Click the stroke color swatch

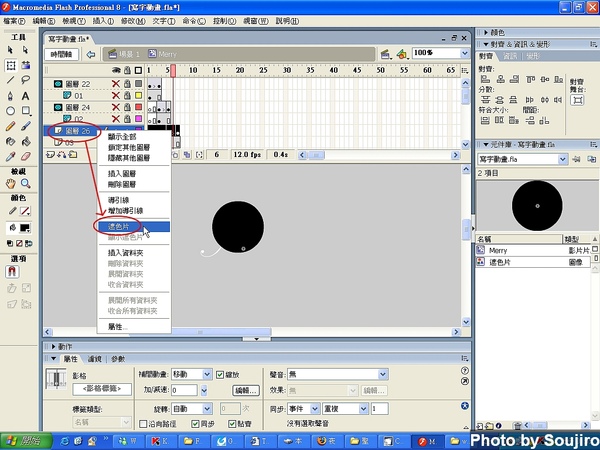[x=25, y=211]
